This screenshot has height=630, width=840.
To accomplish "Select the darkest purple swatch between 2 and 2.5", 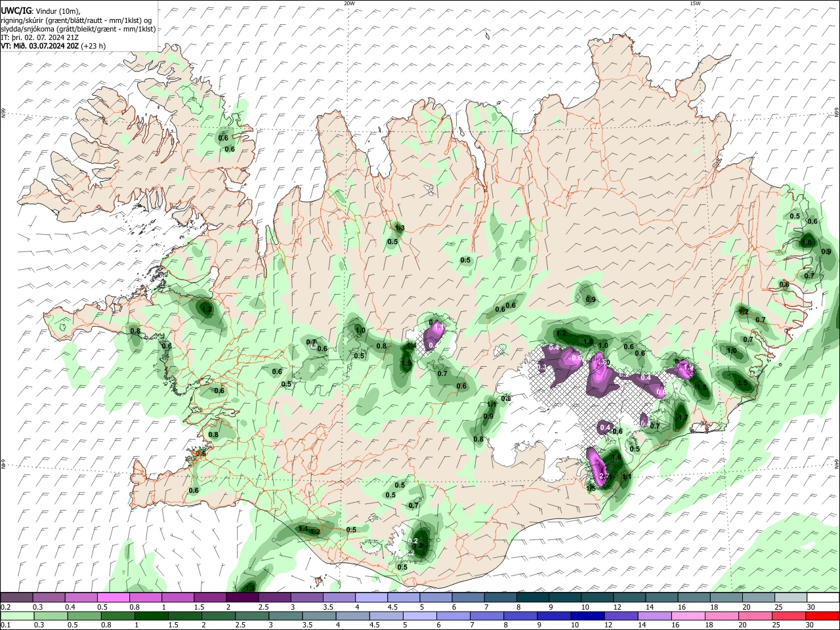I will pos(241,598).
